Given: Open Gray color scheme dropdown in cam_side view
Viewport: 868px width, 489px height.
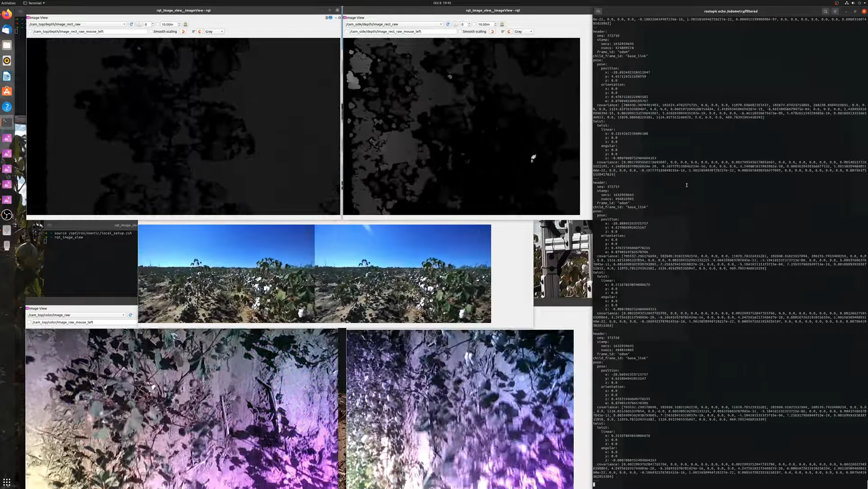Looking at the screenshot, I should point(523,32).
